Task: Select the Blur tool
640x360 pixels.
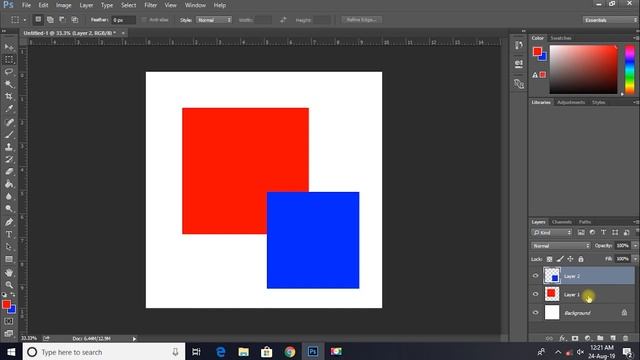Action: 9,196
